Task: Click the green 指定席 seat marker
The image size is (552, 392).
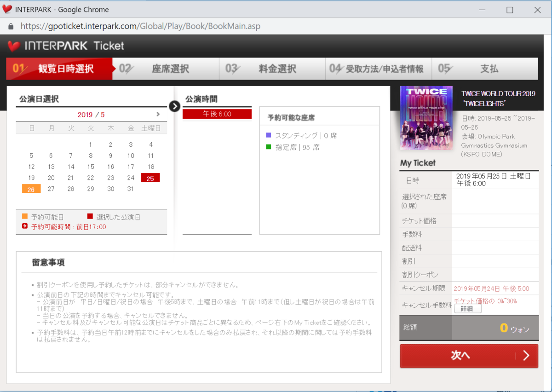Action: click(x=269, y=147)
